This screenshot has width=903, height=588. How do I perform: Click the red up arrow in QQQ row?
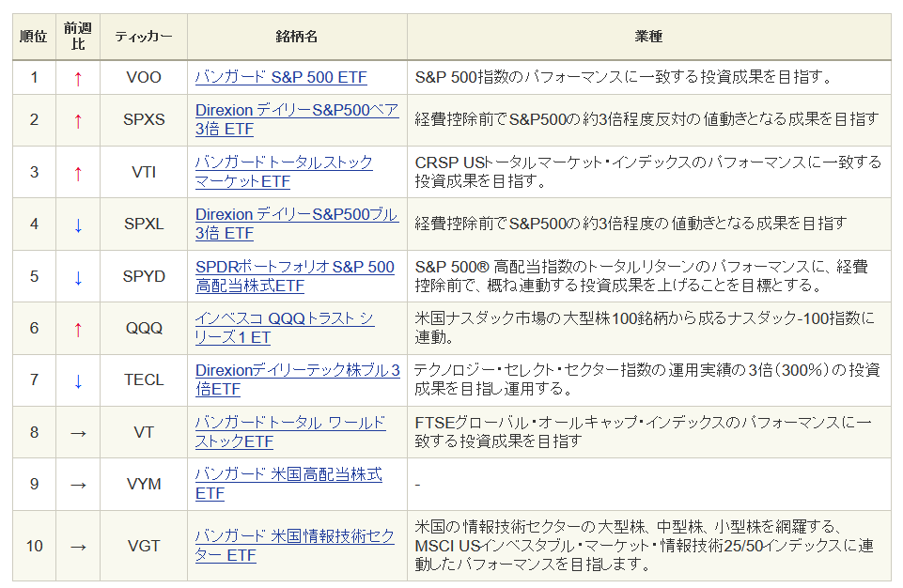point(78,329)
